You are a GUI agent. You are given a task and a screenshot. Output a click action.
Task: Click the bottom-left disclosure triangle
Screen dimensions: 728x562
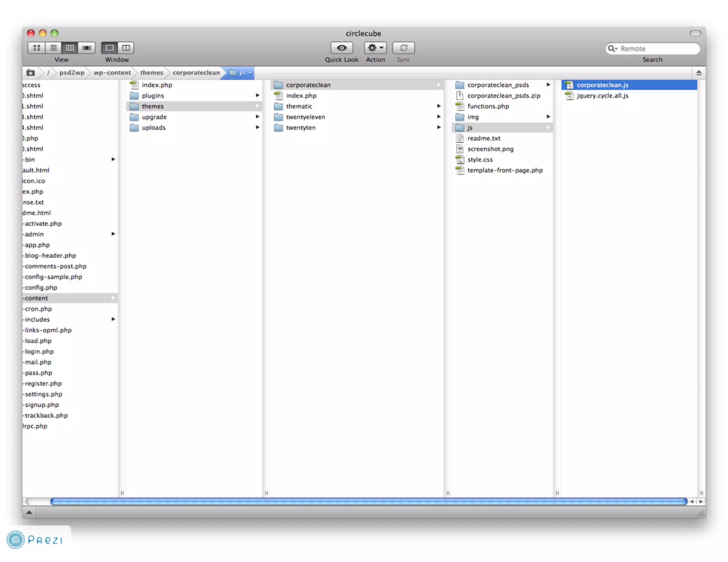pyautogui.click(x=30, y=512)
